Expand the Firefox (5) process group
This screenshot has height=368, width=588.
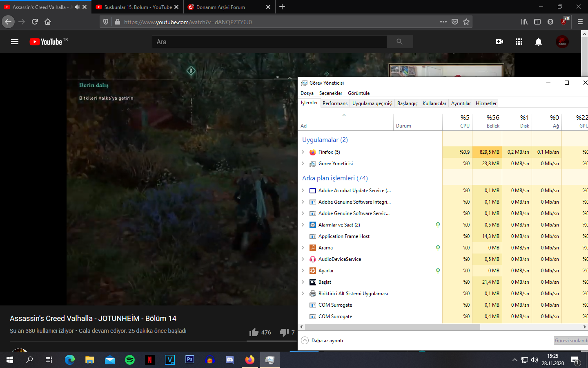point(303,152)
